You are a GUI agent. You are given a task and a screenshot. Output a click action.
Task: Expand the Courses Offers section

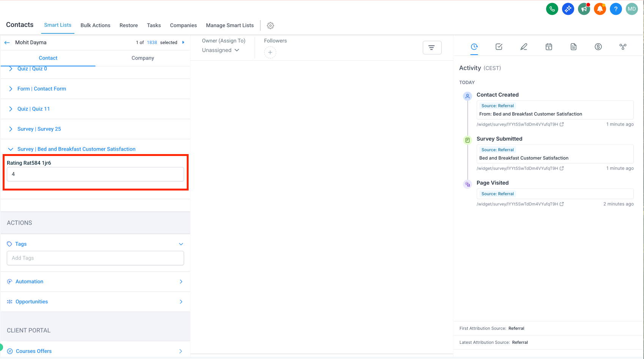(95, 351)
